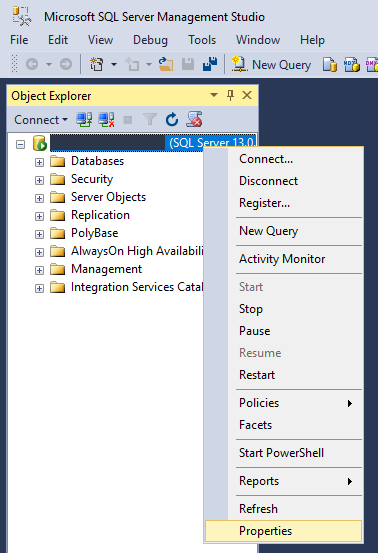
Task: Choose Pause in the context menu
Action: [x=284, y=331]
